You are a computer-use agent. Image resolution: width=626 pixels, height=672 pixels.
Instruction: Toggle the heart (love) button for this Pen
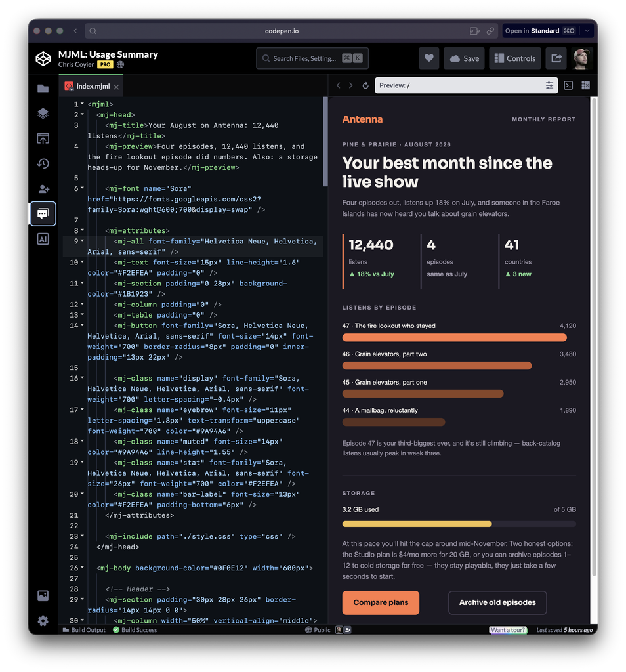[x=429, y=58]
